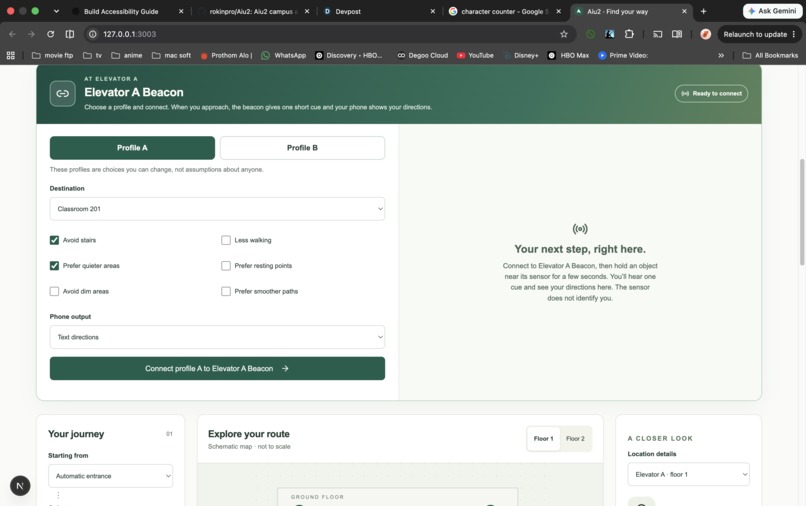This screenshot has width=806, height=506.
Task: Switch to the character counter Google tab
Action: point(504,11)
